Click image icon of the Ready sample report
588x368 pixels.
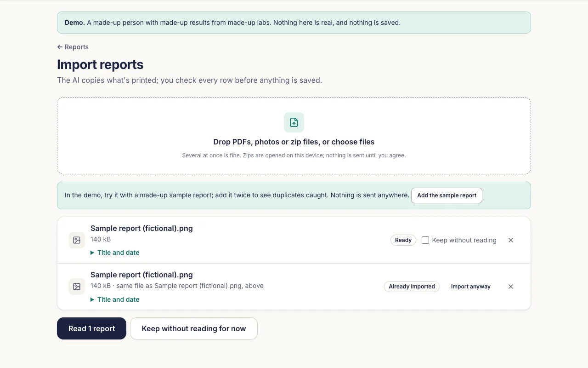point(77,240)
